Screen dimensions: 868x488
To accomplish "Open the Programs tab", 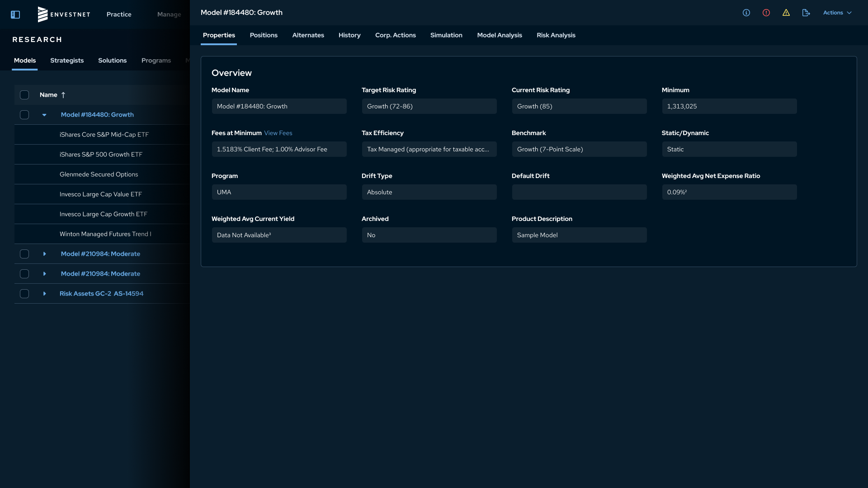I will (x=156, y=61).
